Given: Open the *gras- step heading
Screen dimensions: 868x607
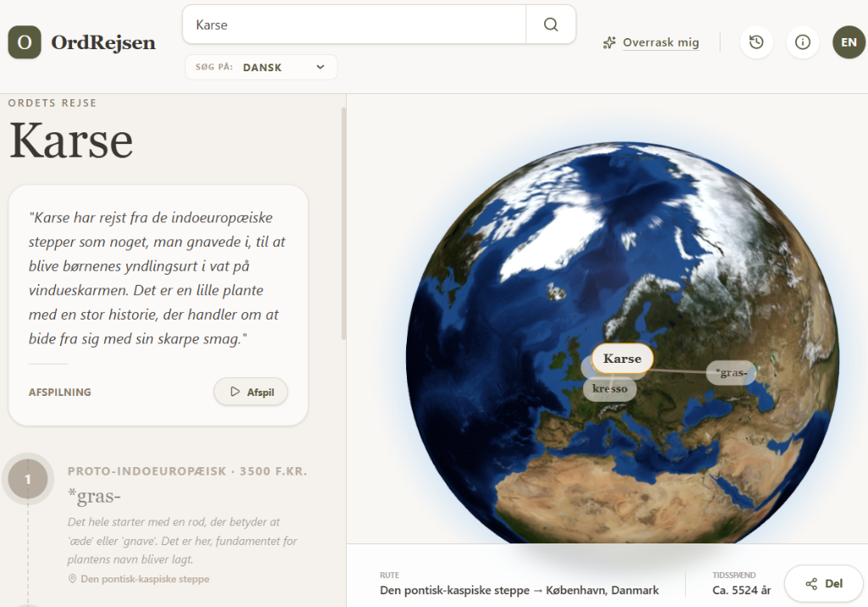Looking at the screenshot, I should click(94, 496).
